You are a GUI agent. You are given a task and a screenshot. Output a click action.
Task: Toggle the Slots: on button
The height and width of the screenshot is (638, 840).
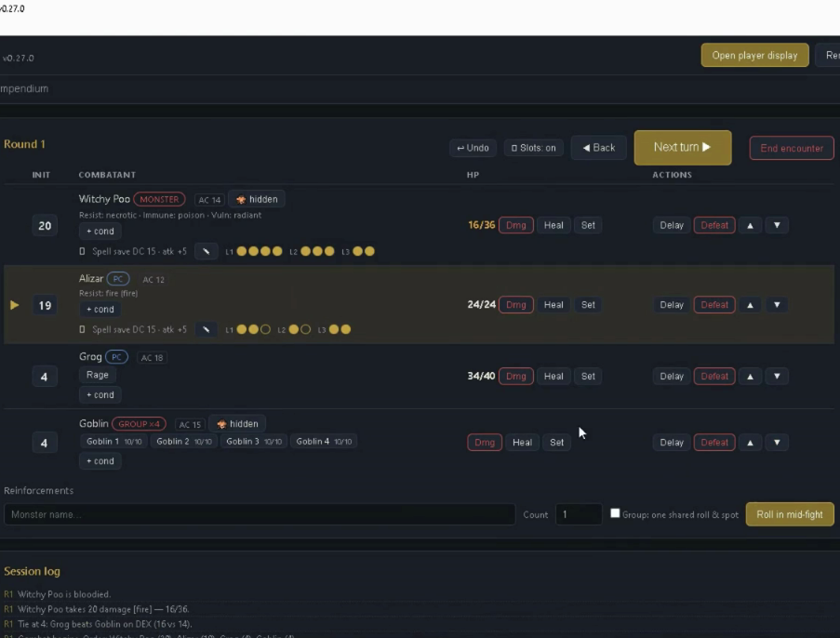pyautogui.click(x=534, y=148)
